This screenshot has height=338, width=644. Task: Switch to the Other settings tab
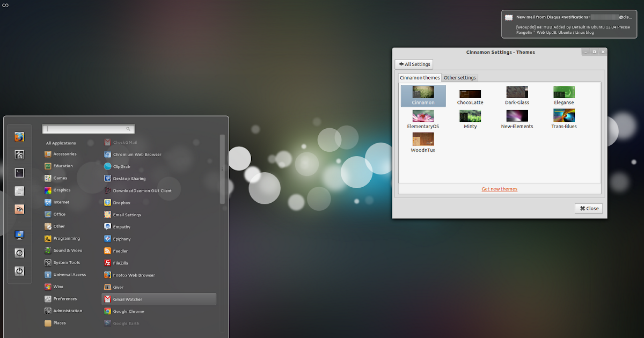click(459, 77)
